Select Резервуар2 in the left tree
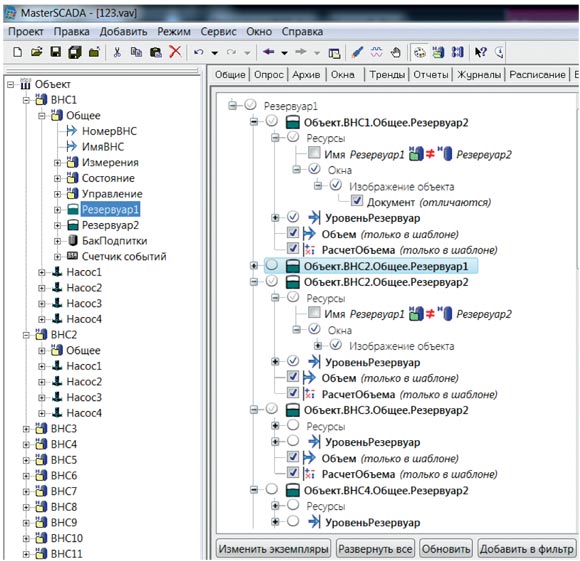580x561 pixels. tap(110, 225)
